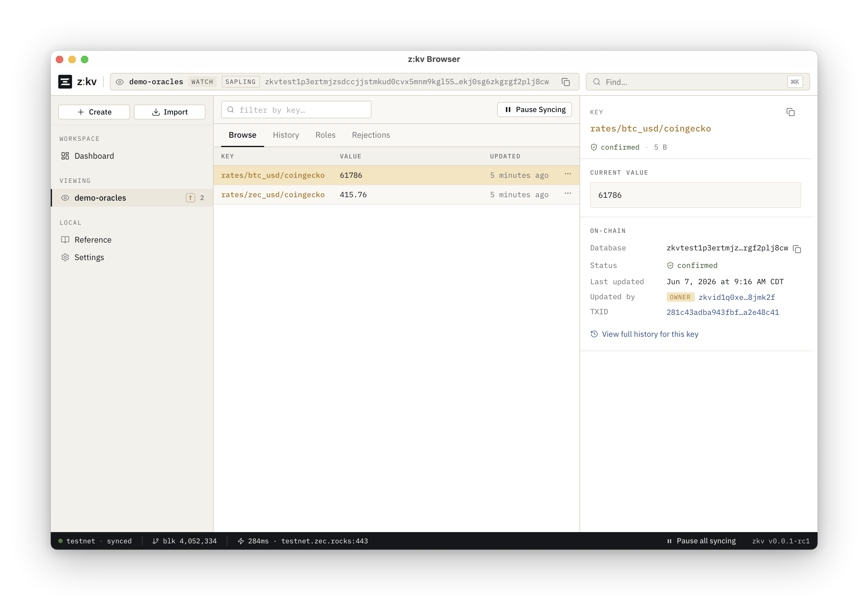Screen dimensions: 868x600
Task: Click the confirmed status in On-chain section
Action: (692, 265)
